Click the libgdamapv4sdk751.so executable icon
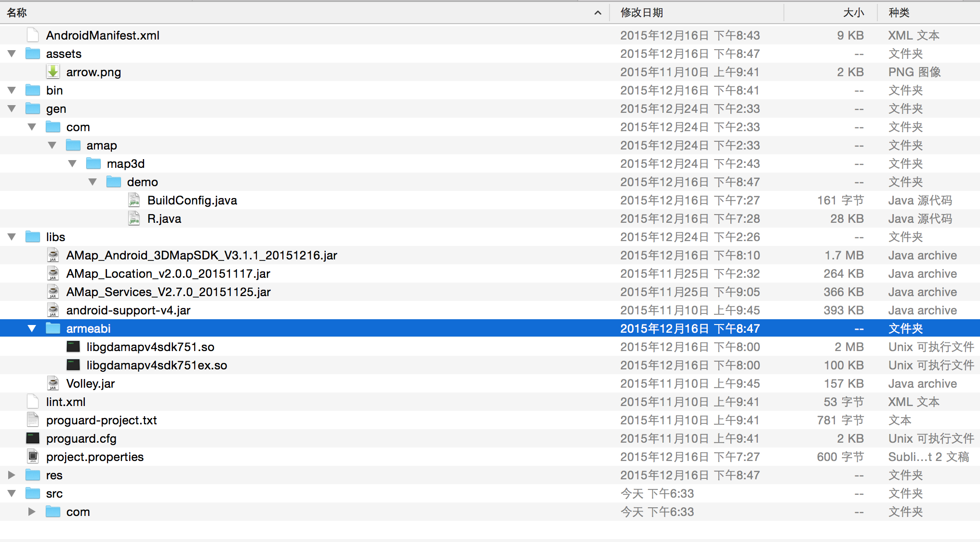The height and width of the screenshot is (542, 980). pos(73,347)
